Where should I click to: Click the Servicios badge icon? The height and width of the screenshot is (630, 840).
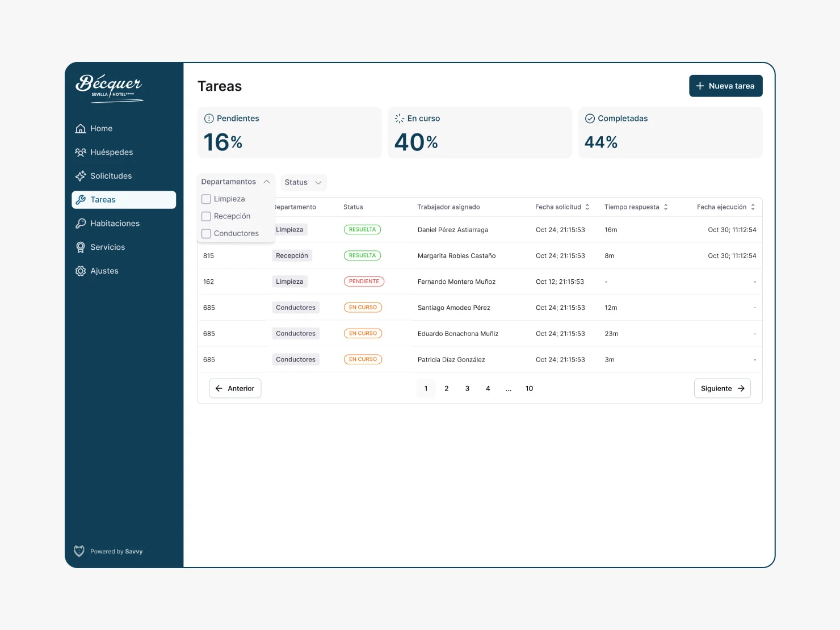[80, 247]
